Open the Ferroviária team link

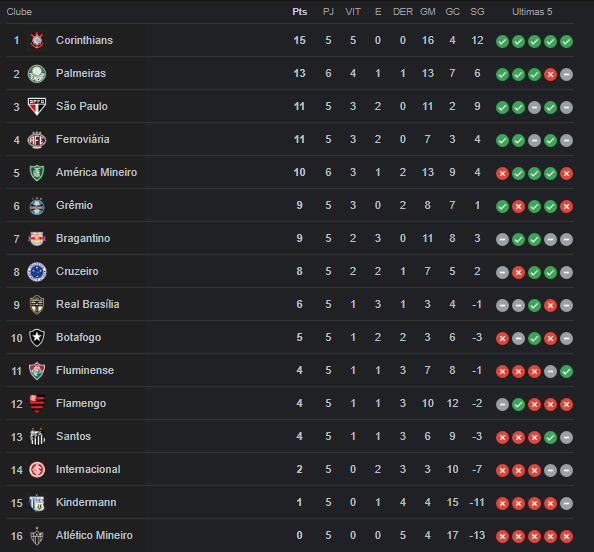(83, 139)
